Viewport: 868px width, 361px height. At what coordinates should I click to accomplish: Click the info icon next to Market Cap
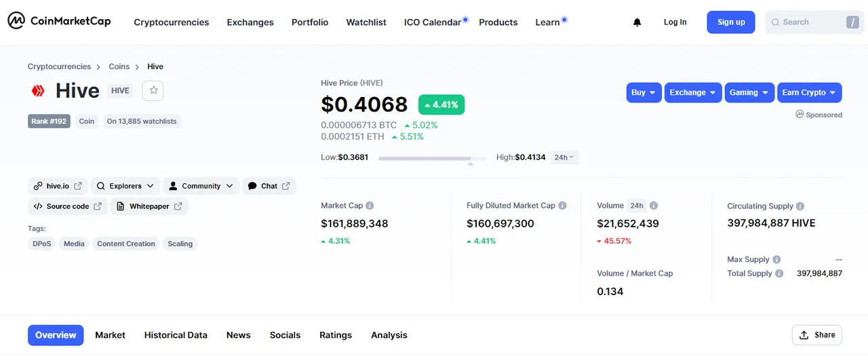click(370, 206)
